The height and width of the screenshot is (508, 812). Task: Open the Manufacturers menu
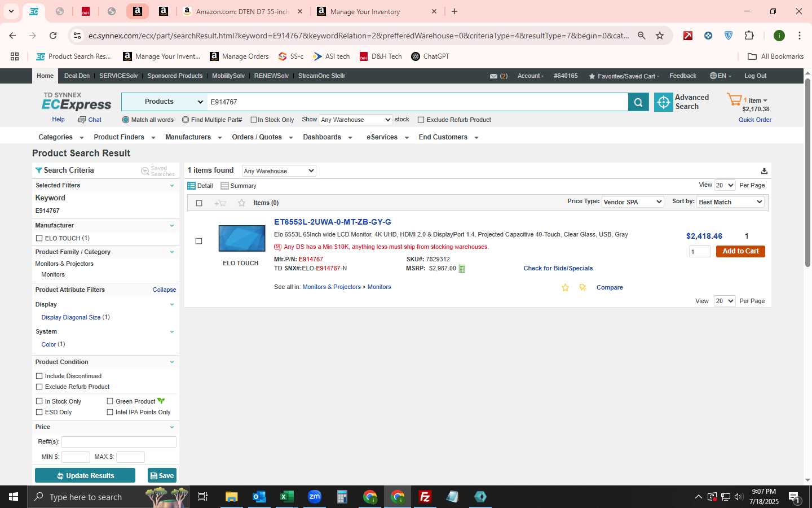pyautogui.click(x=193, y=137)
